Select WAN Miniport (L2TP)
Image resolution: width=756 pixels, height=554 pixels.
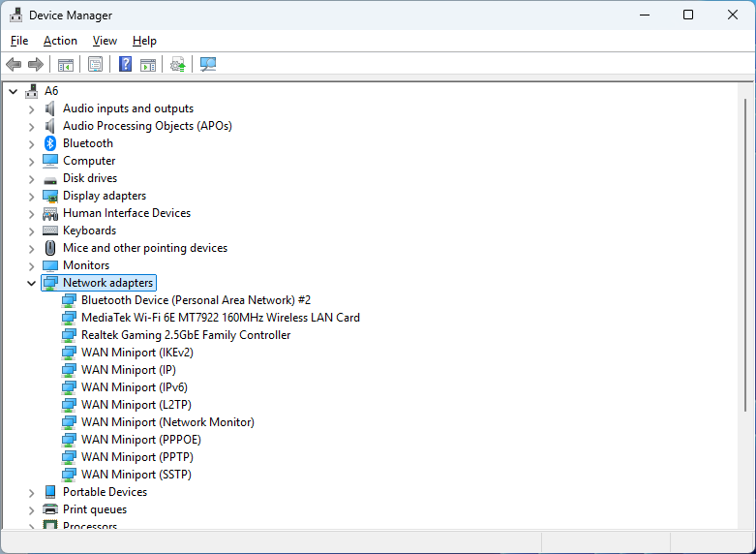pyautogui.click(x=136, y=405)
